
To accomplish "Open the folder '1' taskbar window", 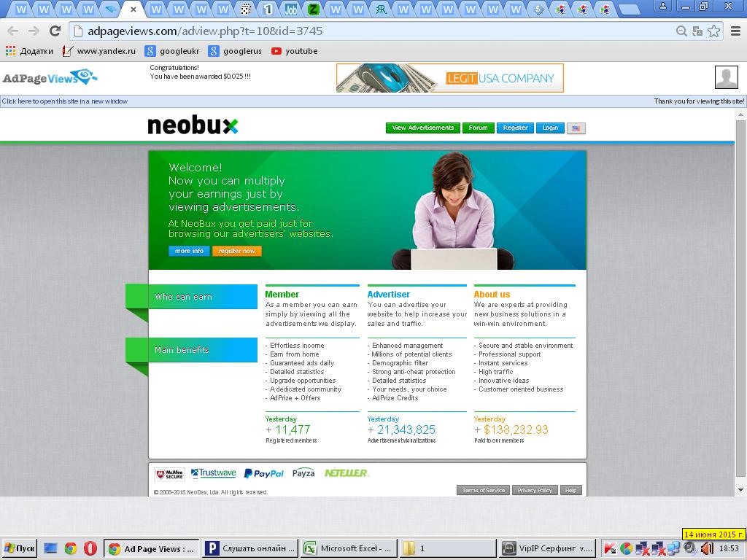I will [447, 548].
